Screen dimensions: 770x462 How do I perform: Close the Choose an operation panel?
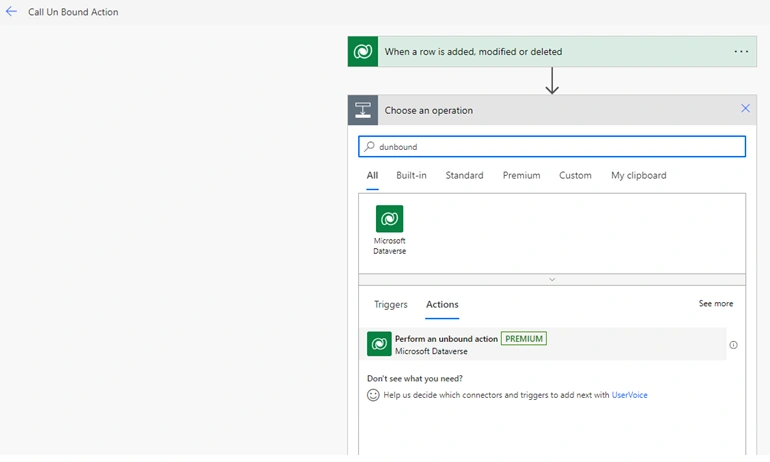(745, 109)
